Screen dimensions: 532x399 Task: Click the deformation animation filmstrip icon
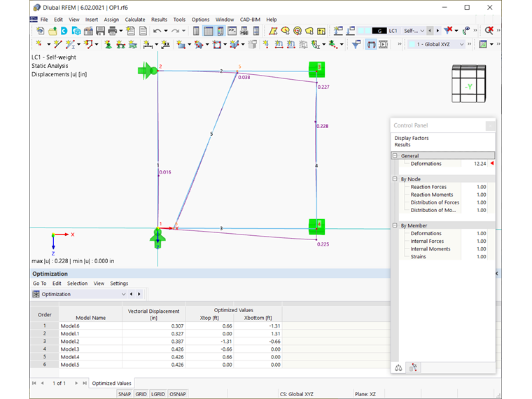(x=384, y=44)
